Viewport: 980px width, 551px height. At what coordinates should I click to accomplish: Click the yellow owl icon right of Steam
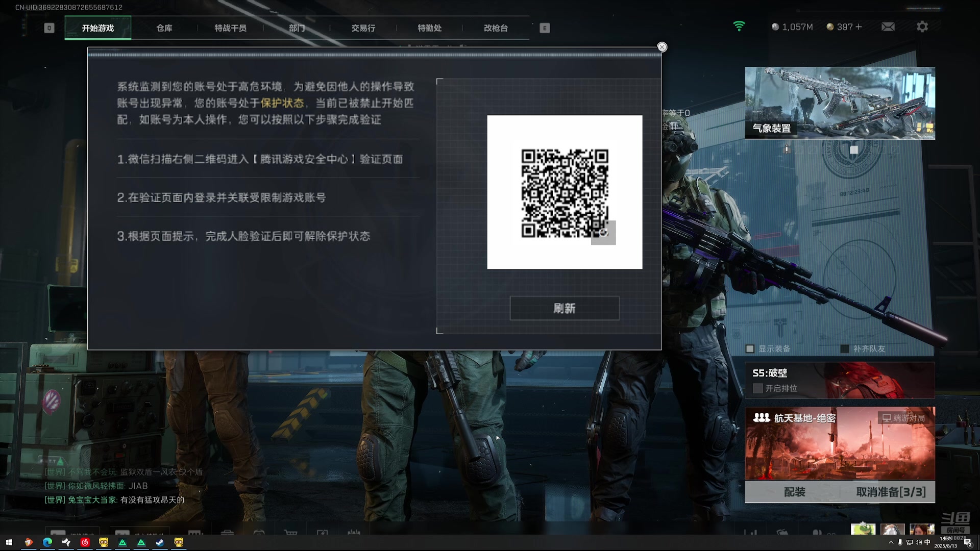coord(179,542)
